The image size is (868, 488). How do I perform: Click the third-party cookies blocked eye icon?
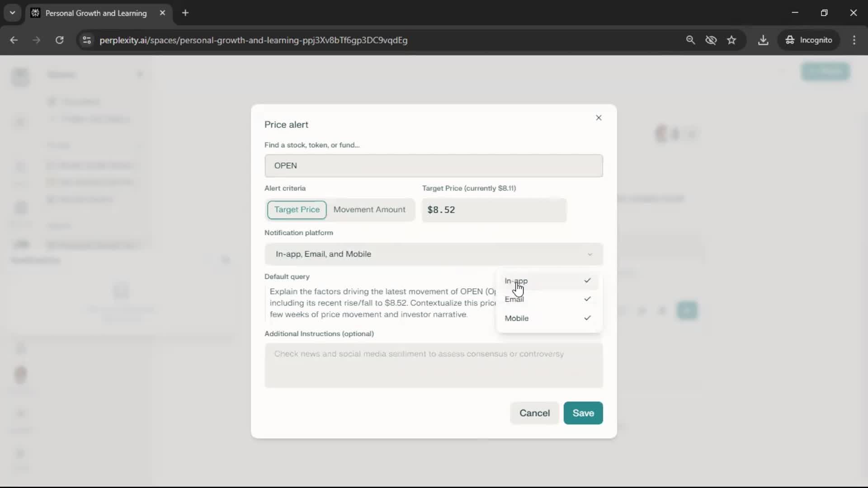[x=711, y=40]
